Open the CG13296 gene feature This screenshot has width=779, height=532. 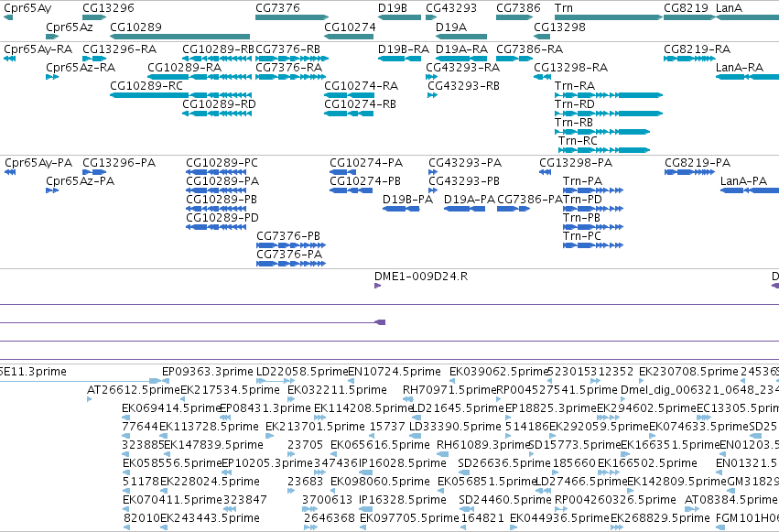point(94,17)
